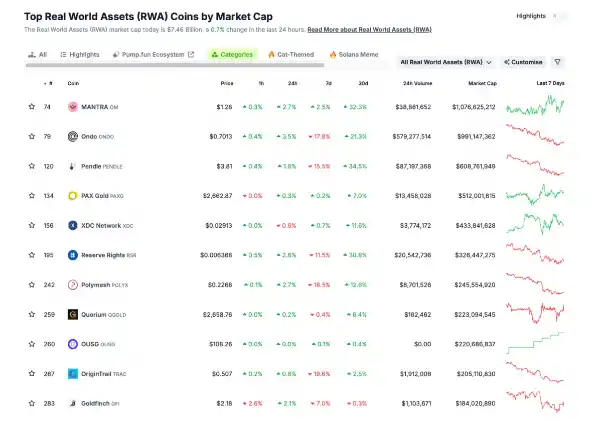595x421 pixels.
Task: Sort by the Price column header
Action: [x=227, y=83]
